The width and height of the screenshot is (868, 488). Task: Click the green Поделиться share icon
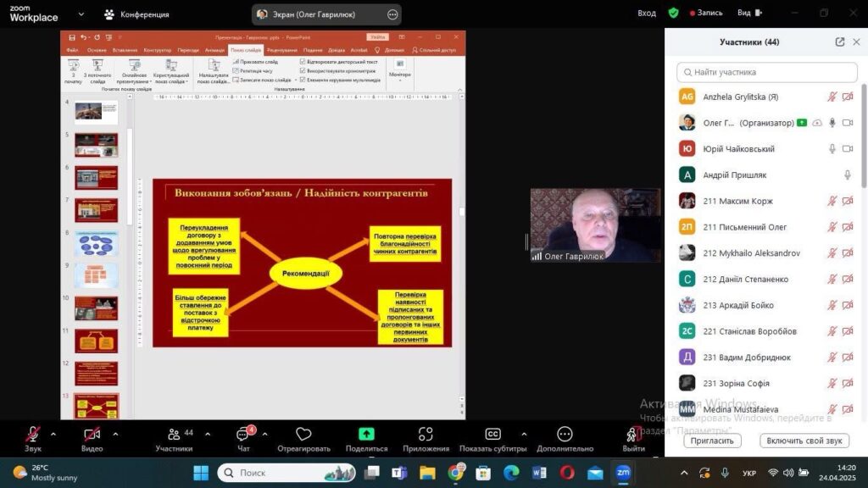pyautogui.click(x=366, y=434)
